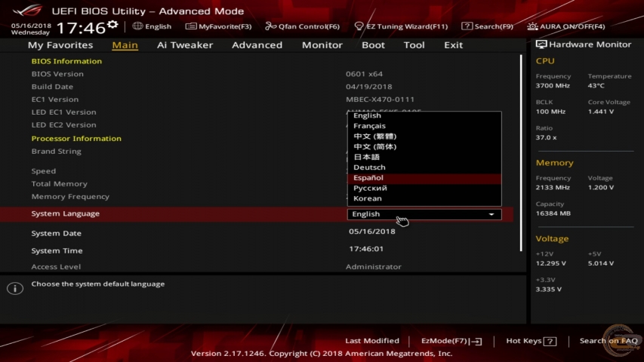
Task: Click the ROG logo
Action: click(x=27, y=10)
